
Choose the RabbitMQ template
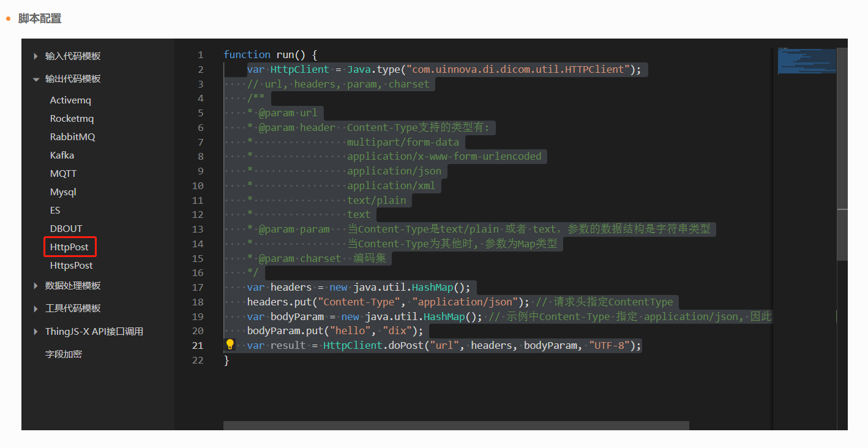click(73, 137)
